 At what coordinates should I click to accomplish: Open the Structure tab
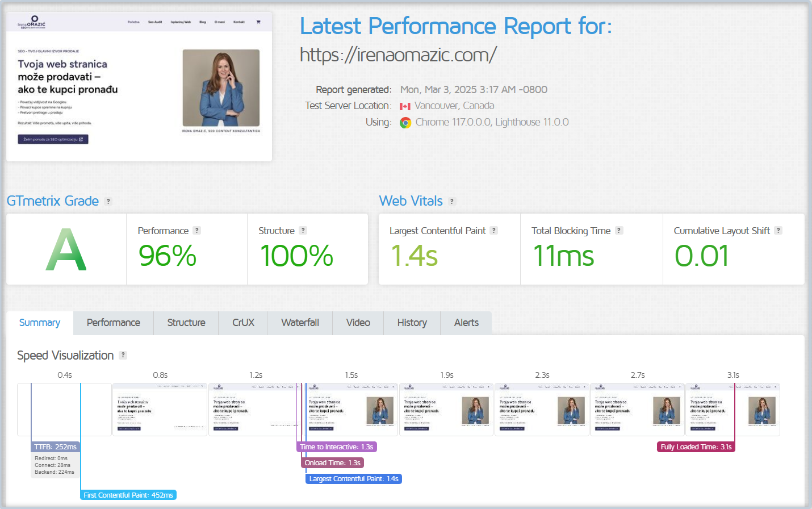[186, 323]
